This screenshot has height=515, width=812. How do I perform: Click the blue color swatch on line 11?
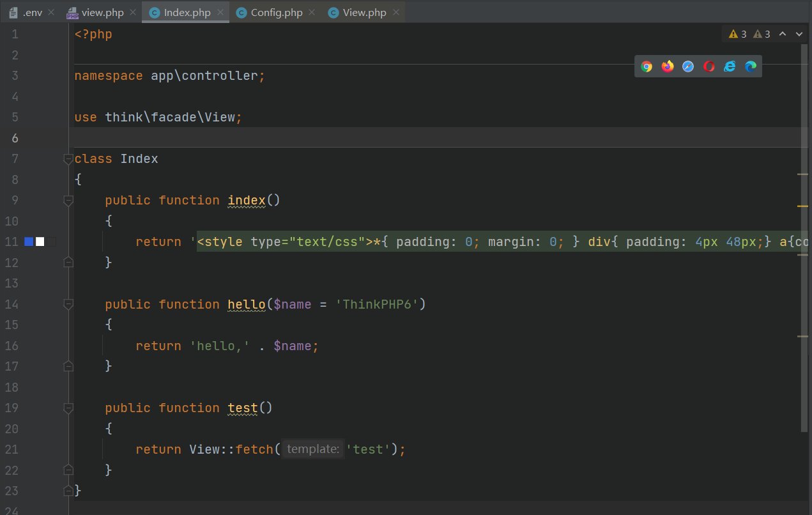click(29, 242)
